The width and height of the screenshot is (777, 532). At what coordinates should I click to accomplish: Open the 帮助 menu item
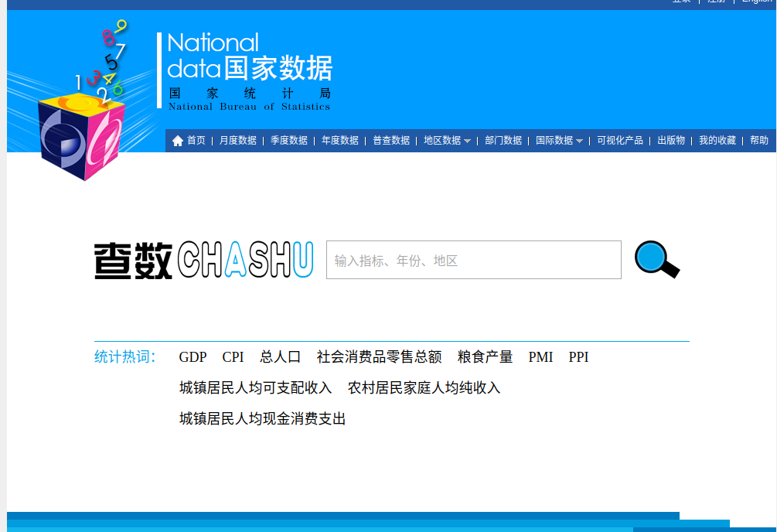click(x=758, y=140)
